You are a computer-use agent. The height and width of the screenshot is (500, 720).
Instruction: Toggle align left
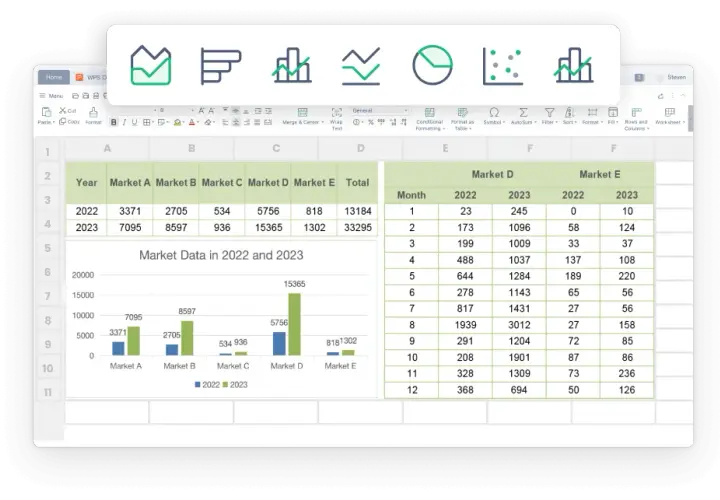click(225, 122)
